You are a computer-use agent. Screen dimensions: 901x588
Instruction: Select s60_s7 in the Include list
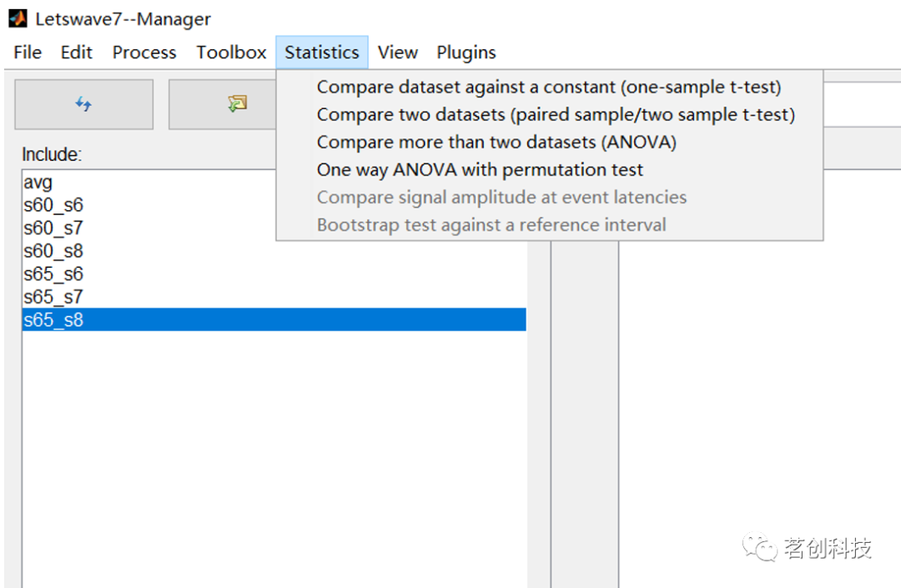(x=53, y=228)
